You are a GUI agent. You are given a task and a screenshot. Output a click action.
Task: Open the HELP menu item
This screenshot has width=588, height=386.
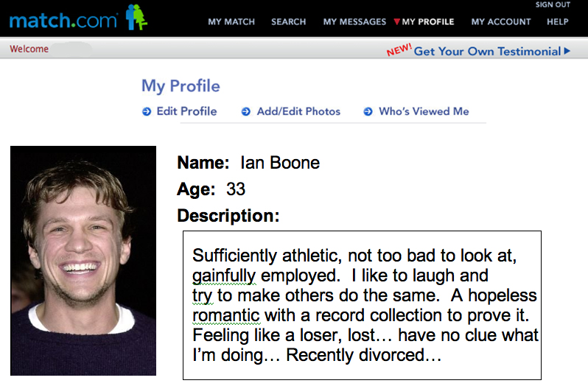pyautogui.click(x=558, y=22)
